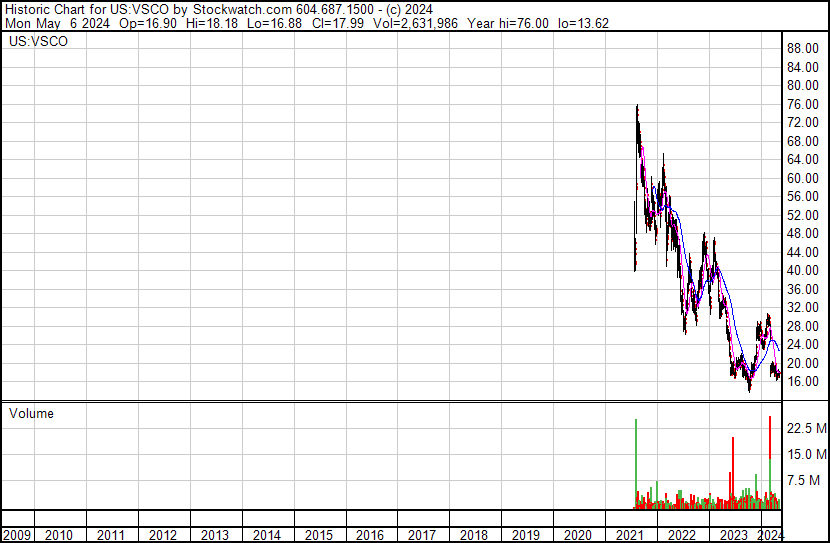
Task: Click the US:VSCO ticker label in the chart
Action: pos(38,41)
